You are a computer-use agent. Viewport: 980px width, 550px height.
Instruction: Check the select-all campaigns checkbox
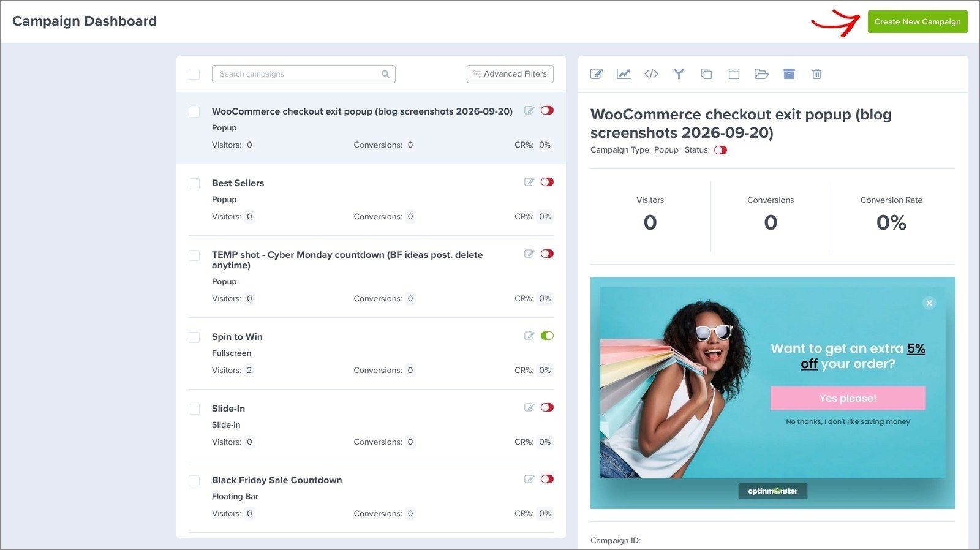tap(194, 74)
